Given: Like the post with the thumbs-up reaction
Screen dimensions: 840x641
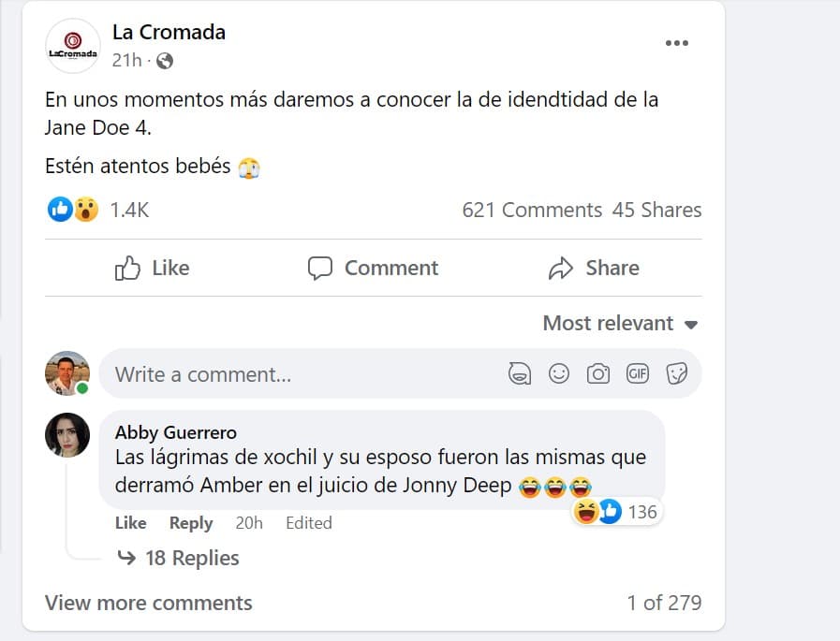Looking at the screenshot, I should (x=153, y=268).
